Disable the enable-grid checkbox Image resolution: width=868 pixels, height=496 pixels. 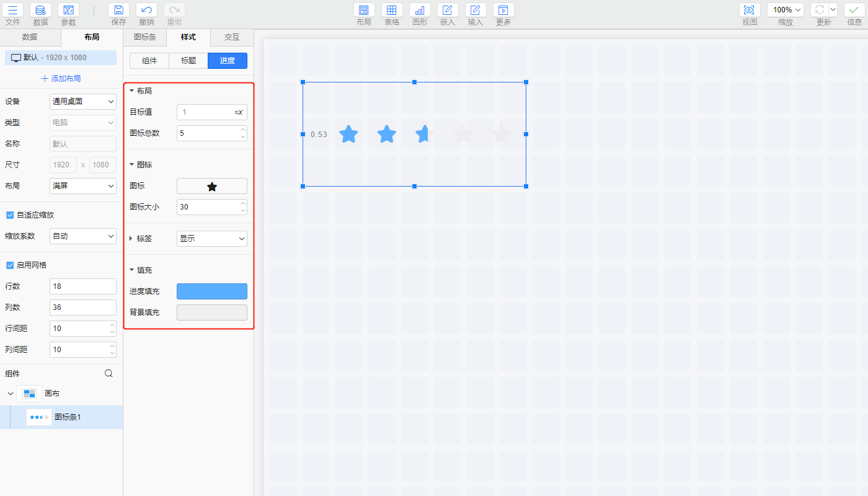pyautogui.click(x=10, y=265)
